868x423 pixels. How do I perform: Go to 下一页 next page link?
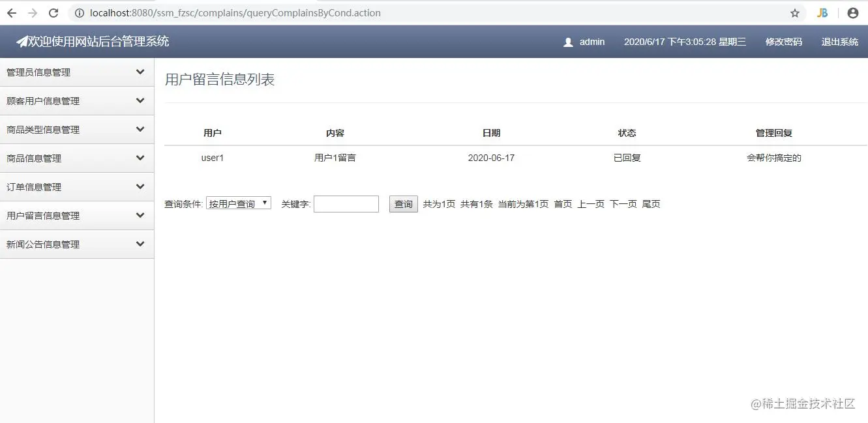click(623, 204)
